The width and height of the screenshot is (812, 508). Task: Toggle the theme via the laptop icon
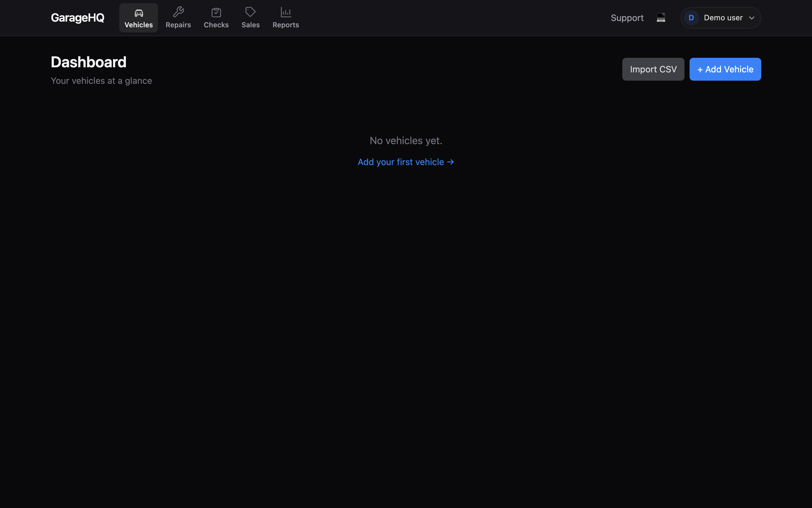(x=661, y=17)
